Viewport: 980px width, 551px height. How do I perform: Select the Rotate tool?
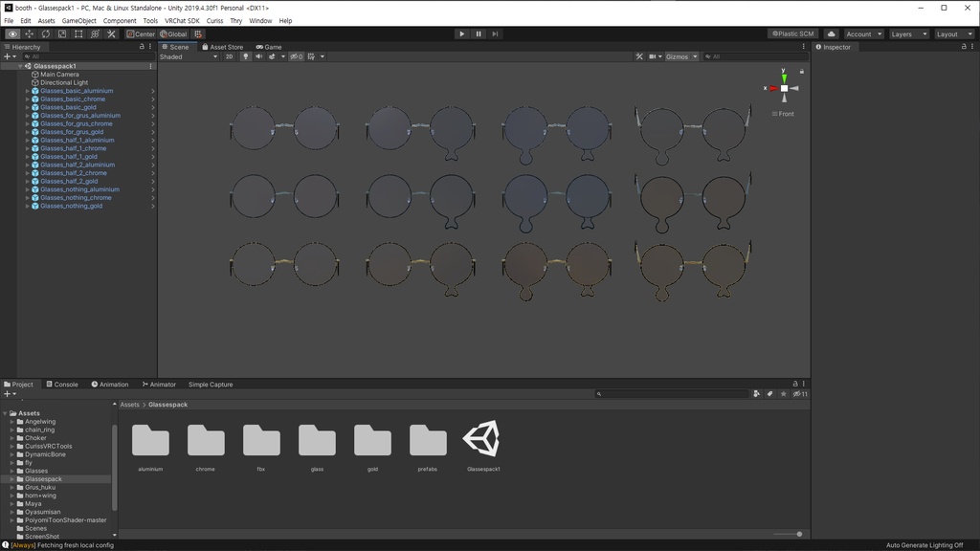click(x=45, y=33)
